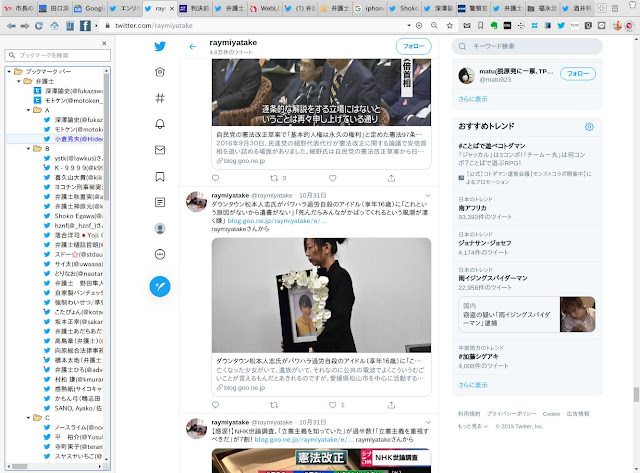Open the More circle icon in nav
Image resolution: width=640 pixels, height=473 pixels.
point(160,255)
